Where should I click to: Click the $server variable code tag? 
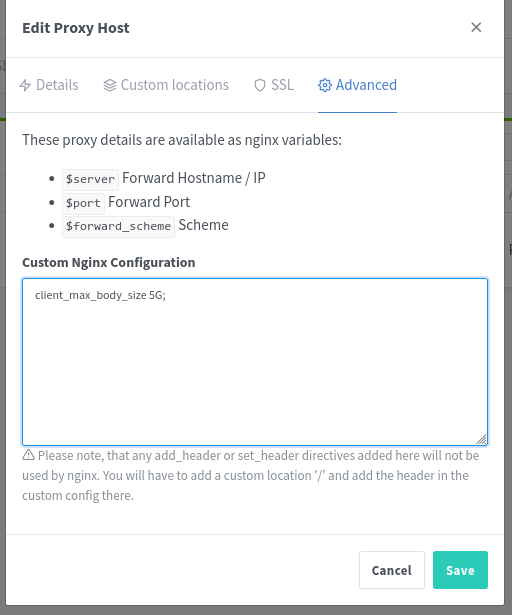(x=90, y=179)
